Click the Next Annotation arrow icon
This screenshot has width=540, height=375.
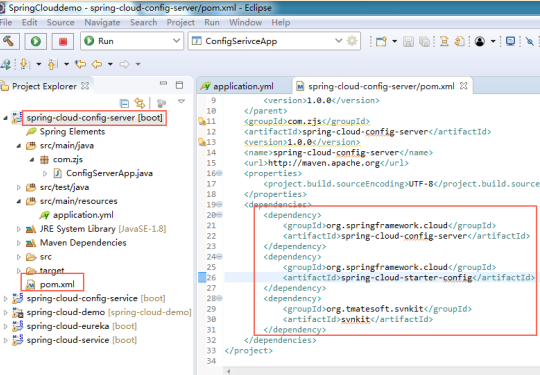(25, 64)
